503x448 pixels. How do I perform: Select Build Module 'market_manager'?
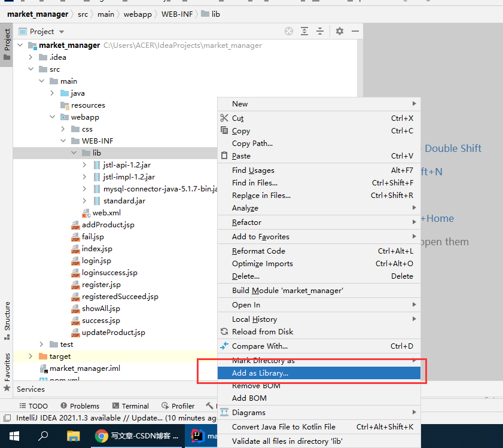click(319, 291)
